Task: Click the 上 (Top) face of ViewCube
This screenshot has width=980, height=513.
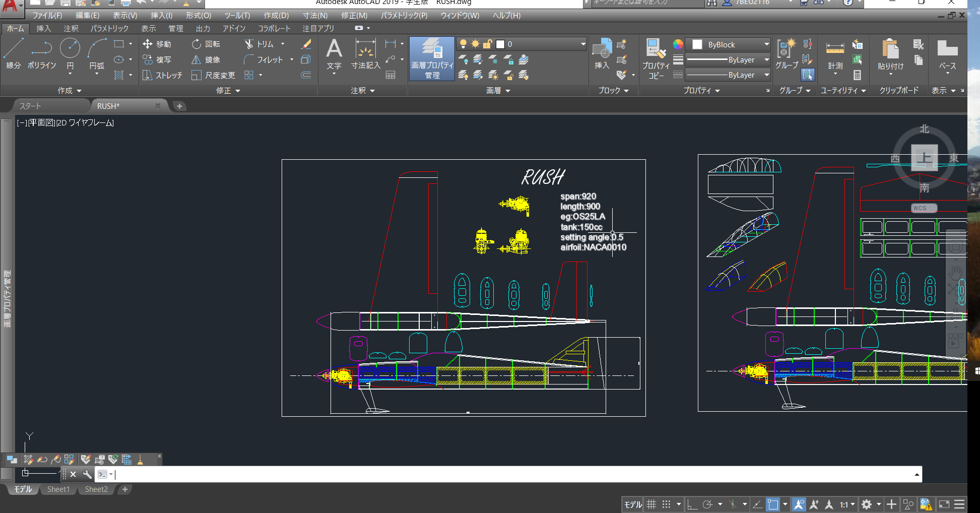Action: click(924, 158)
